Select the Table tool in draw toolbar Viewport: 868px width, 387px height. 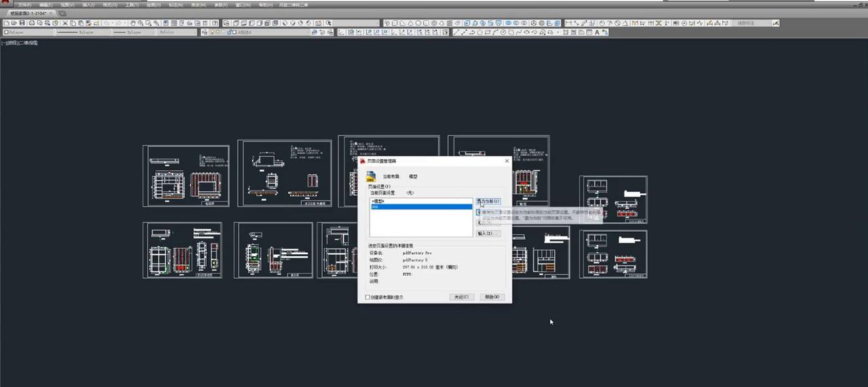point(589,32)
